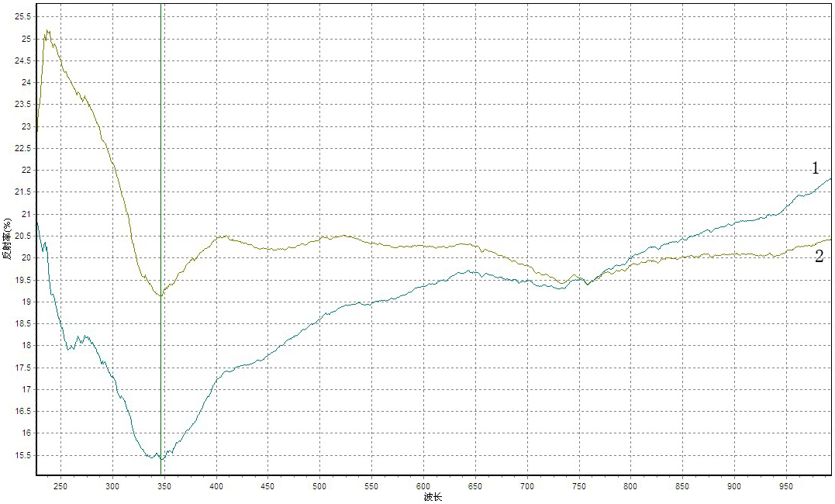Click the olive curve's peak near 25
The height and width of the screenshot is (504, 835).
tap(47, 32)
